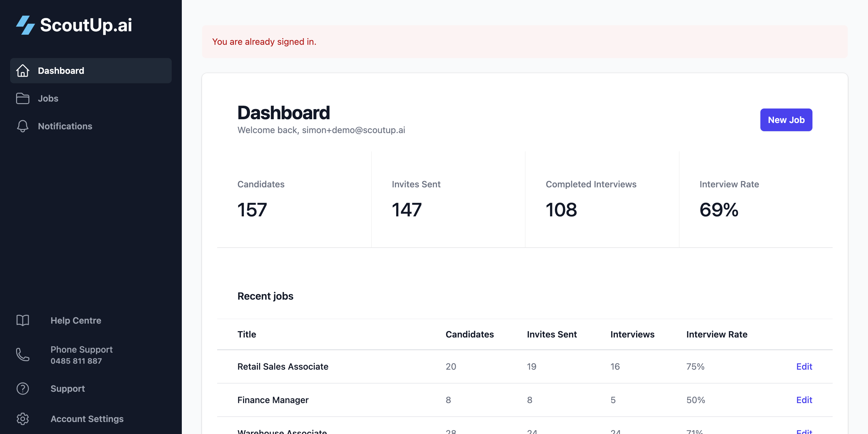Open the Help Centre book icon
The height and width of the screenshot is (434, 868).
click(x=22, y=320)
